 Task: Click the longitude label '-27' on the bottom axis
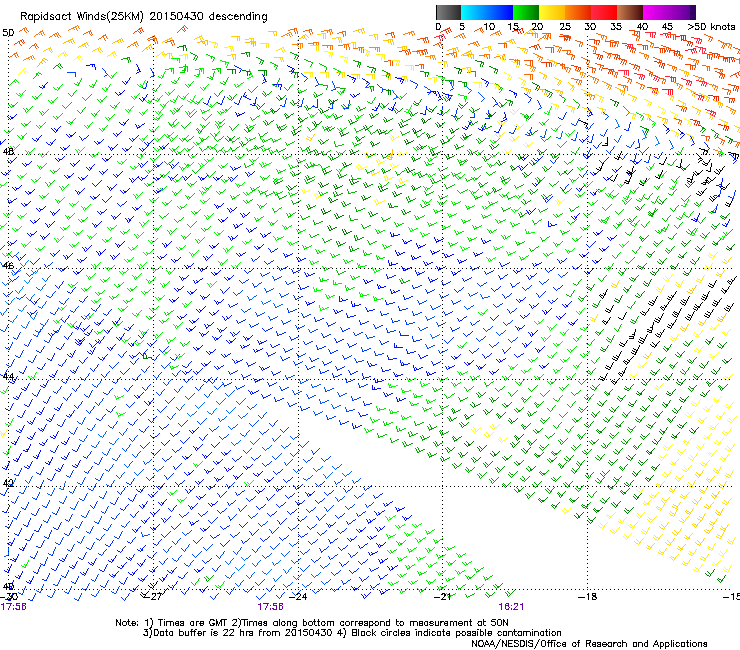(153, 597)
